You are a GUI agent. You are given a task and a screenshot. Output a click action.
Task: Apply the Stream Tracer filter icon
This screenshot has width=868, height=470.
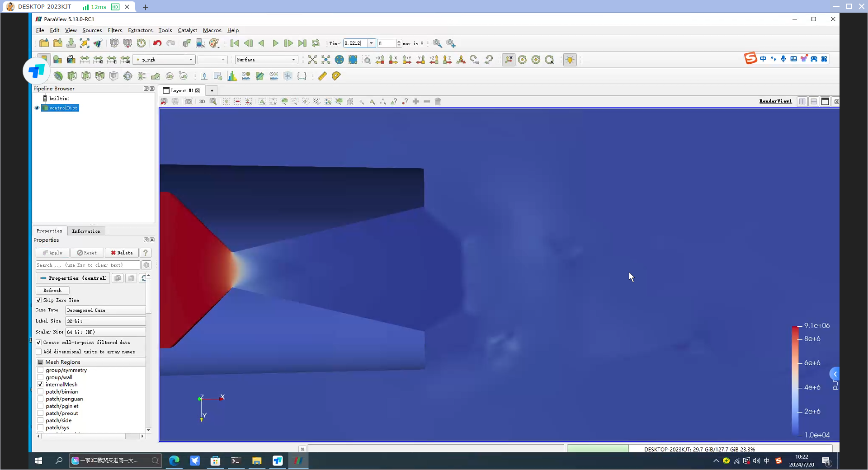[x=142, y=76]
